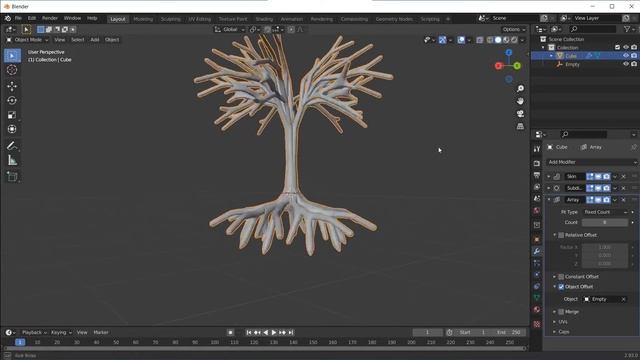
Task: Toggle Empty visibility eye in outliner
Action: pyautogui.click(x=626, y=64)
